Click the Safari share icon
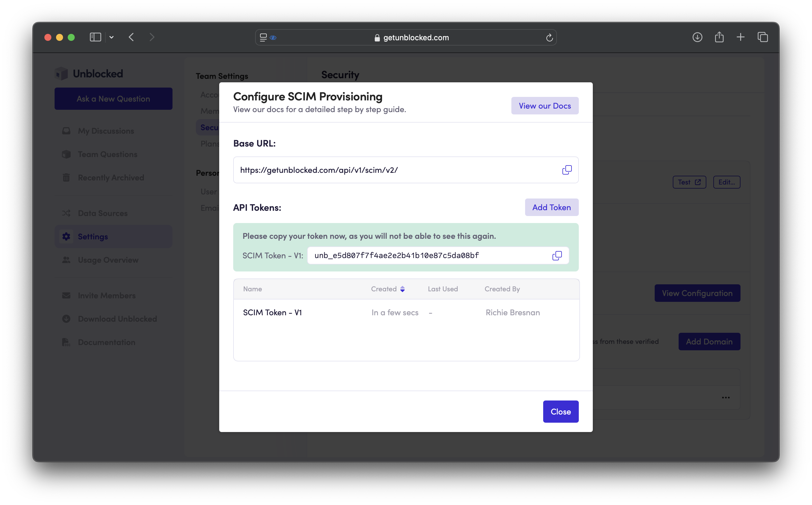 719,37
